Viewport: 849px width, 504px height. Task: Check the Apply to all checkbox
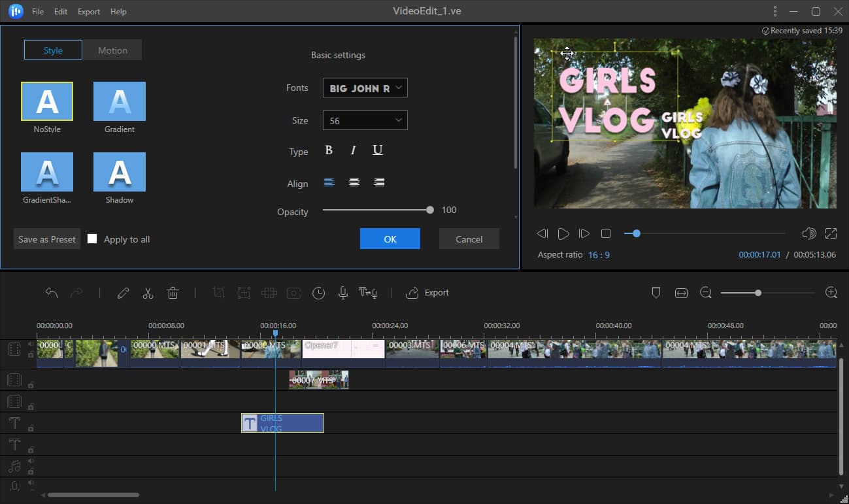pyautogui.click(x=92, y=239)
